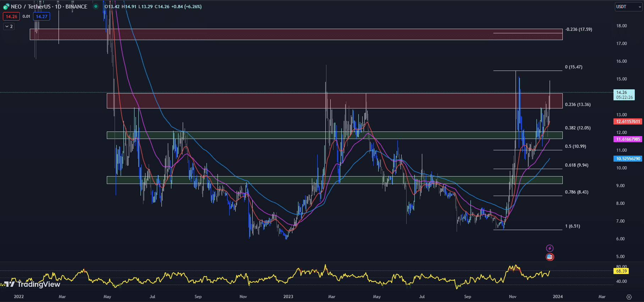Click the TradingView logo

pyautogui.click(x=32, y=284)
